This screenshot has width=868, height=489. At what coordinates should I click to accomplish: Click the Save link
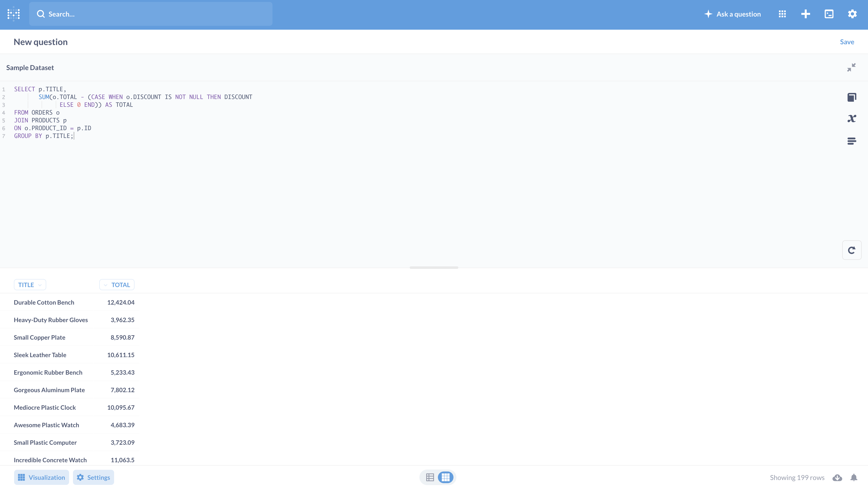[x=847, y=42]
